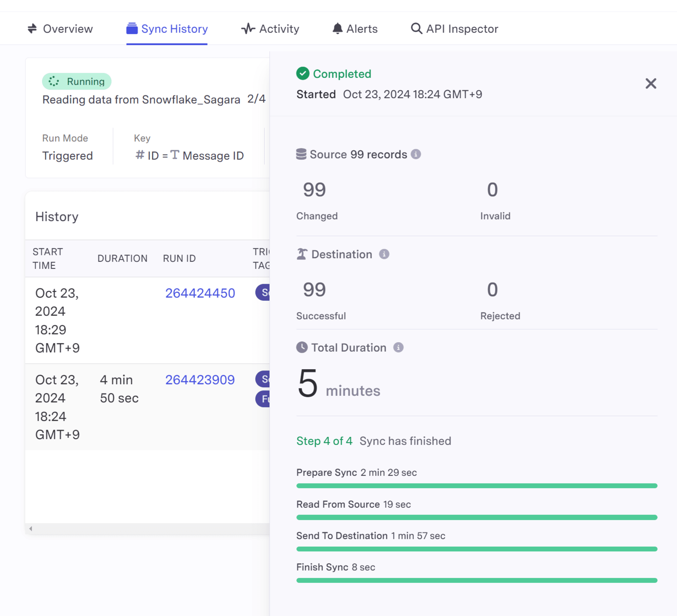Click the DURATION column header

pos(123,258)
